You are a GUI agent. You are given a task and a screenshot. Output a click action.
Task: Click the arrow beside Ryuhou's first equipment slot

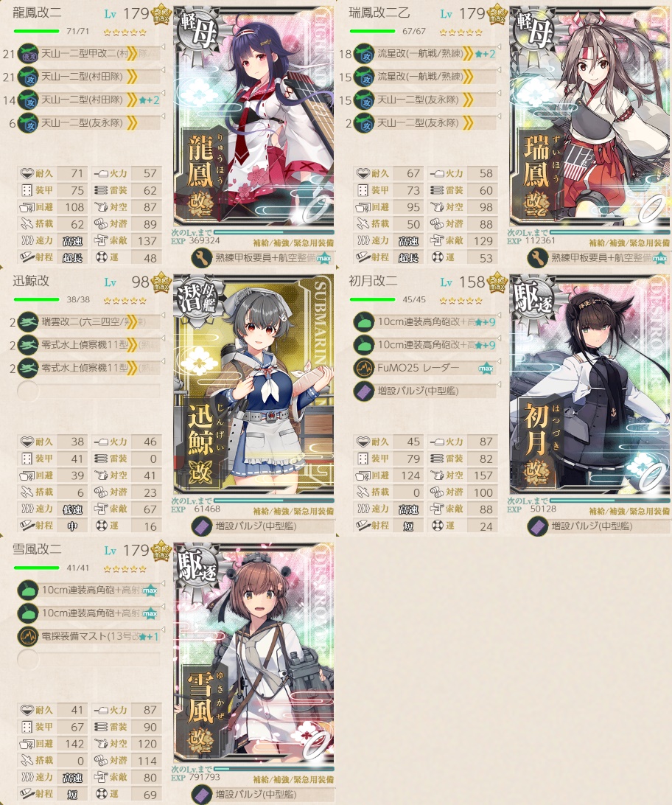(163, 47)
